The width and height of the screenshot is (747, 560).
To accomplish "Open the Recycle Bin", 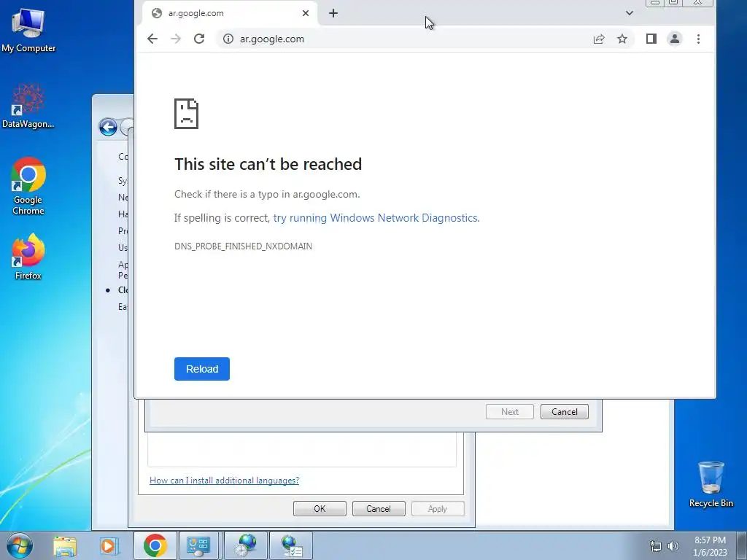I will 711,485.
